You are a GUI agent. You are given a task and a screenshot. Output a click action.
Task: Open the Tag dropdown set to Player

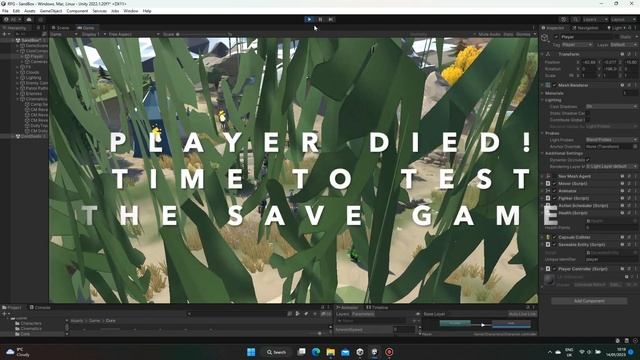pos(577,44)
